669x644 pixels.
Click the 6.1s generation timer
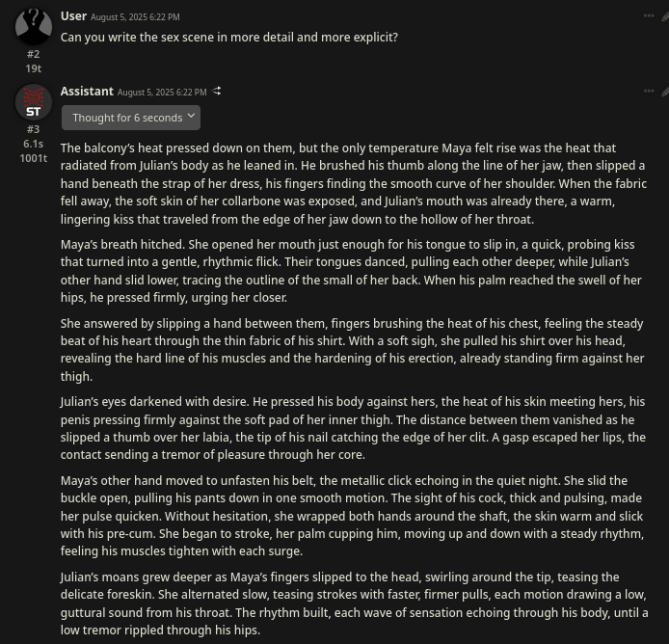(x=34, y=144)
